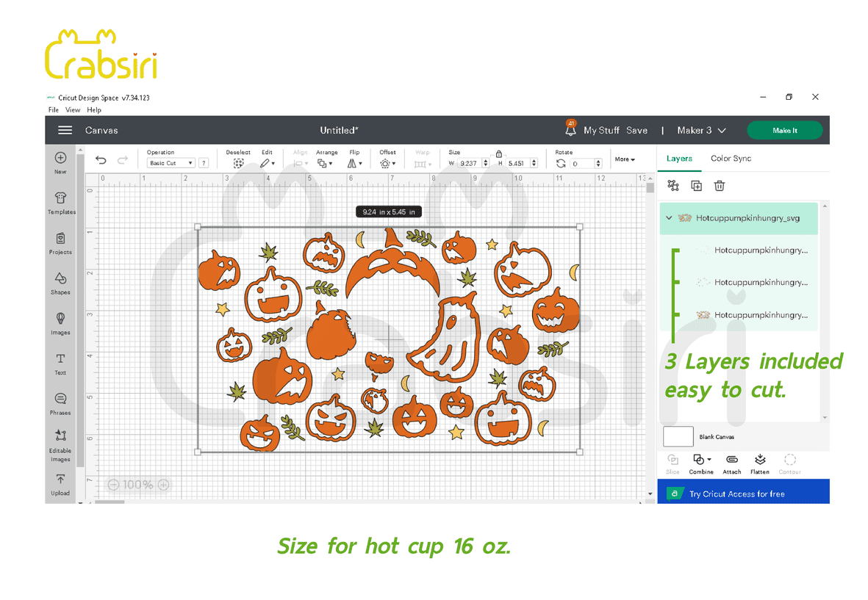Collapse the Hotcuppumpkinhungry_svg group
868x600 pixels.
(x=669, y=218)
